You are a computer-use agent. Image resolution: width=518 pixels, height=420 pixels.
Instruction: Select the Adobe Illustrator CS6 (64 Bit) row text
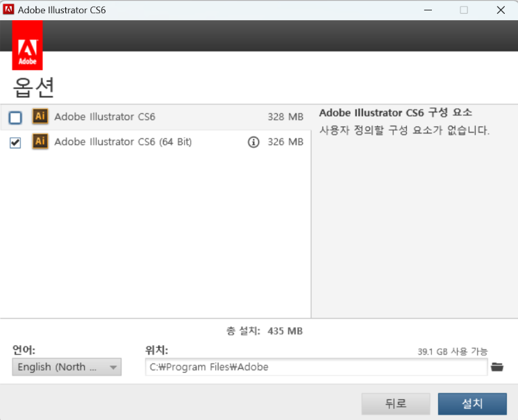(123, 142)
